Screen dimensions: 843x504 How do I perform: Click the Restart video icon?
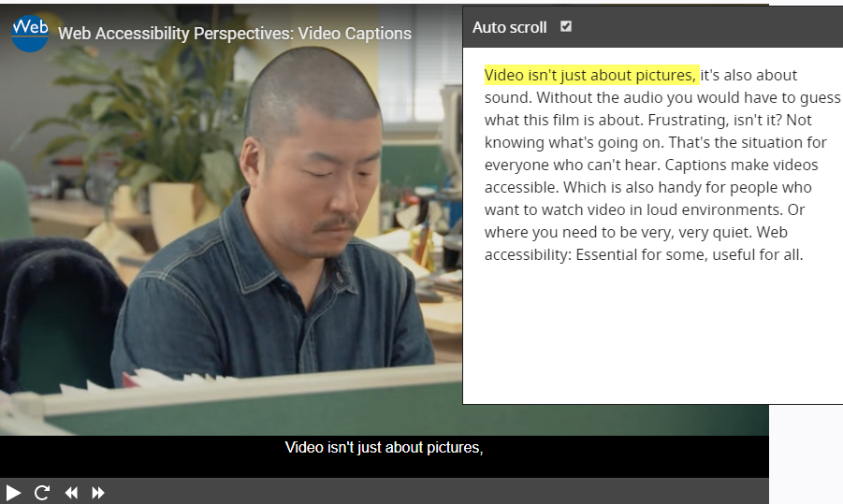coord(42,493)
